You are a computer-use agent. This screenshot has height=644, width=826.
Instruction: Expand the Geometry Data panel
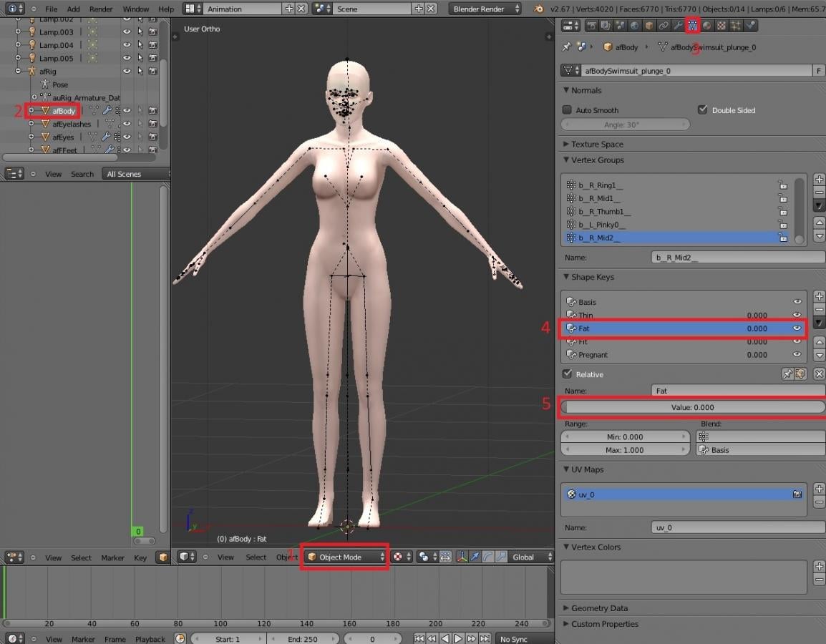click(566, 608)
